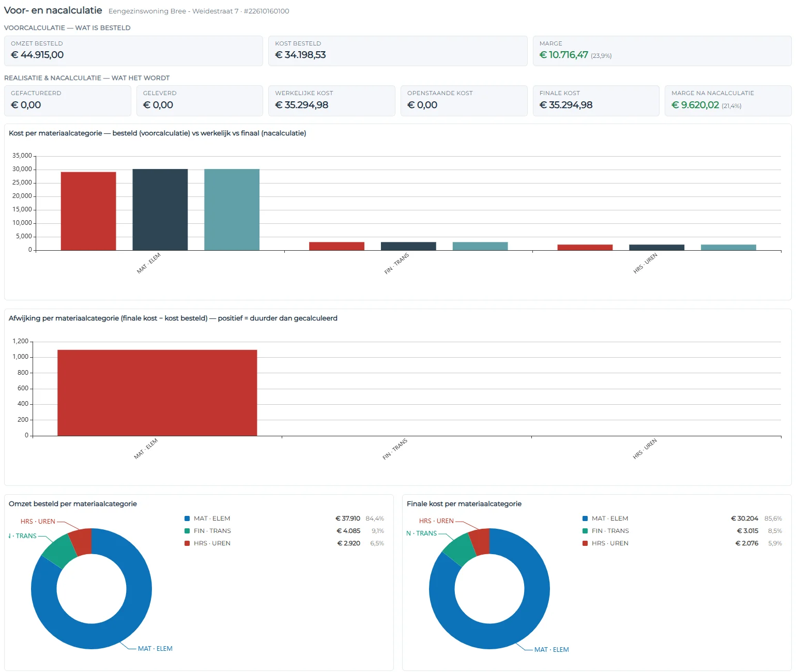This screenshot has height=672, width=796.
Task: Click the Werkelijke kost KPI card
Action: (332, 101)
